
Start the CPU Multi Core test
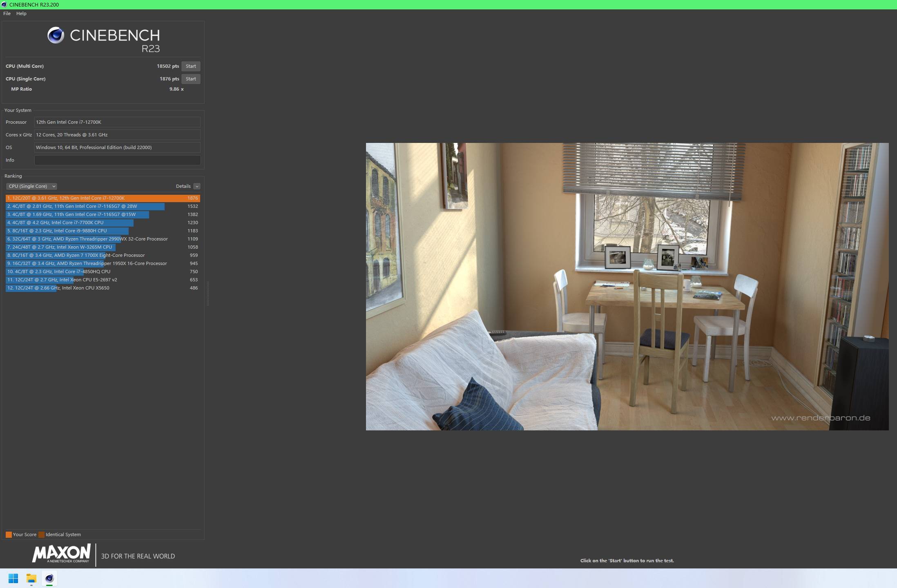[x=191, y=66]
